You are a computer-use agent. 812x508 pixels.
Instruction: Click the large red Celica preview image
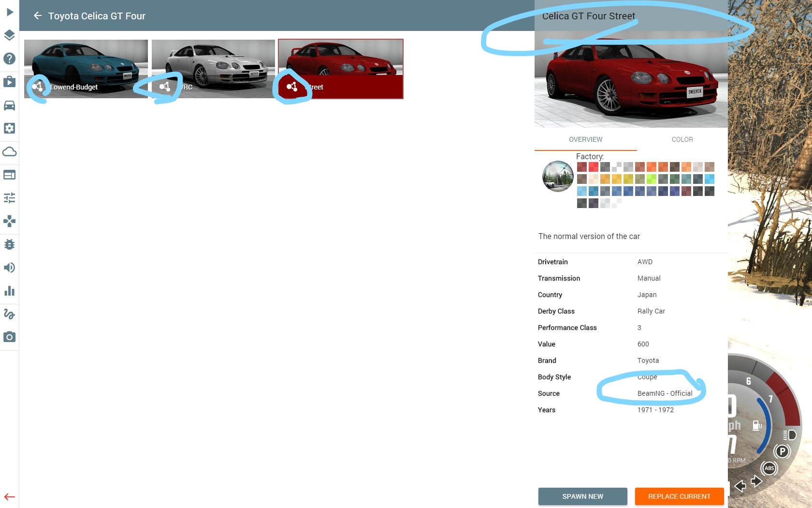631,80
